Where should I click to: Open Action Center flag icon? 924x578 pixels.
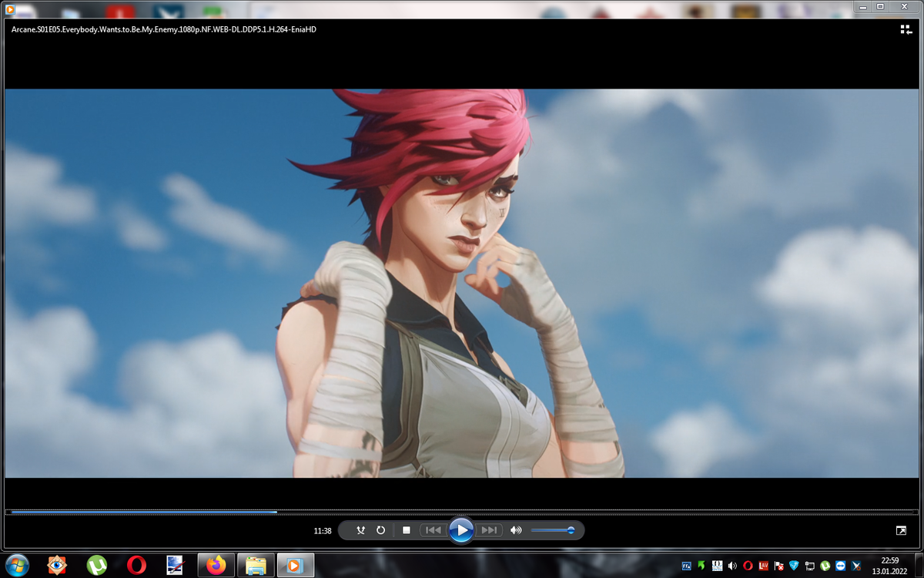click(x=778, y=566)
